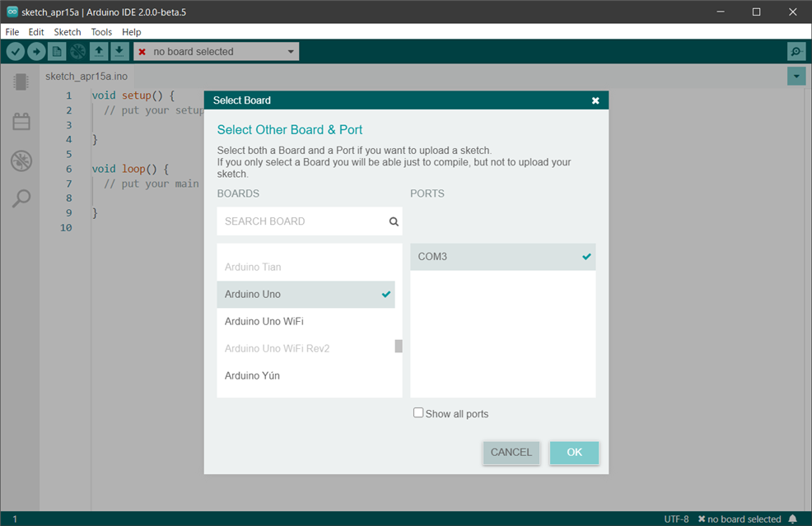Click the OK button

(574, 453)
